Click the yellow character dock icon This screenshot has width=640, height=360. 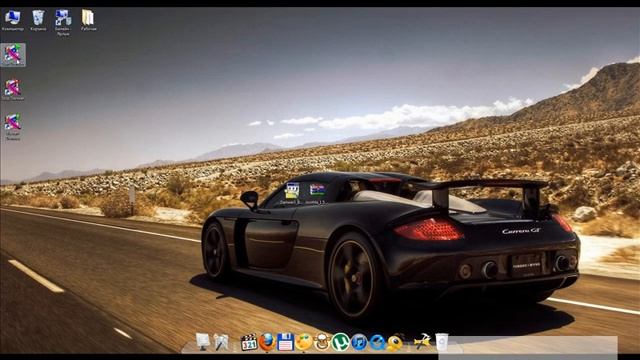click(x=395, y=342)
